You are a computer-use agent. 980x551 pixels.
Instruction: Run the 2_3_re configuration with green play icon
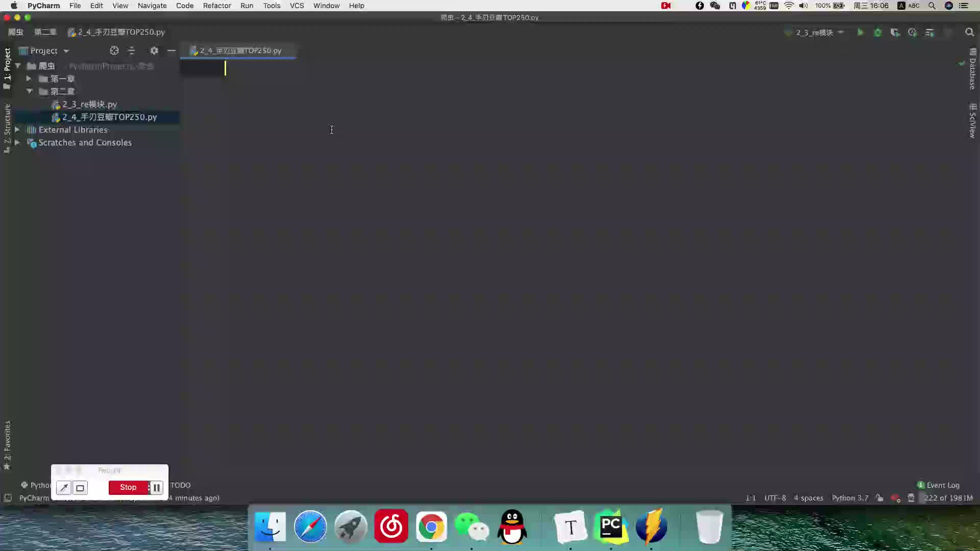860,32
